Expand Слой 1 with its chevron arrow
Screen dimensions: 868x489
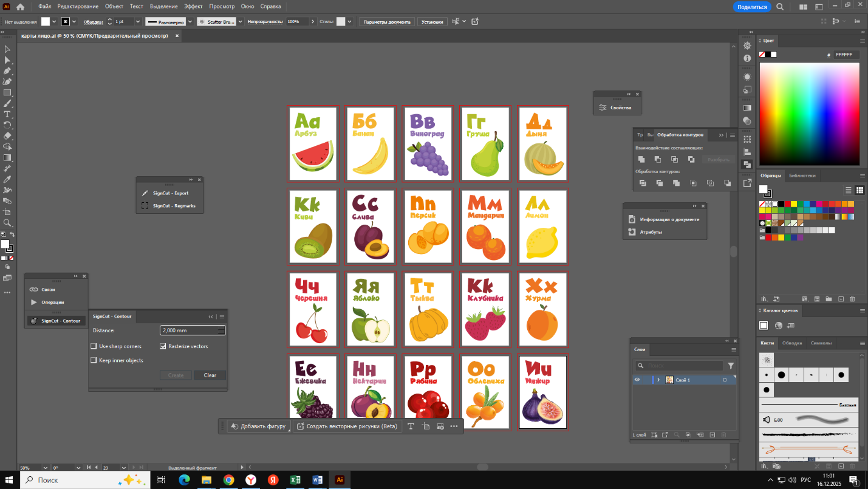pos(658,380)
